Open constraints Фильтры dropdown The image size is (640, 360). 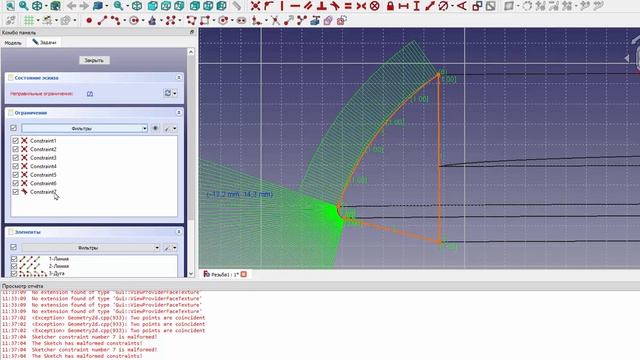click(84, 128)
